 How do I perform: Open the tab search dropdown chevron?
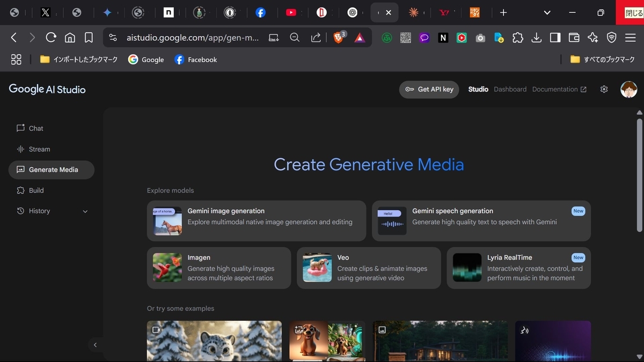pyautogui.click(x=547, y=12)
